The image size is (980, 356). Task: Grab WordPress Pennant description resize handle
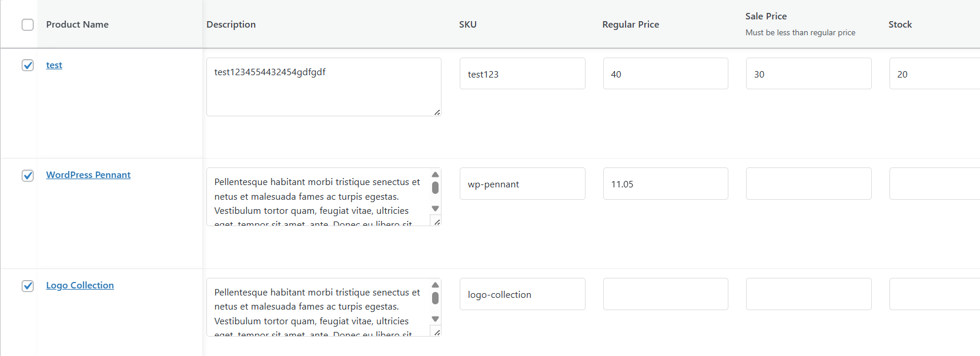click(x=437, y=222)
